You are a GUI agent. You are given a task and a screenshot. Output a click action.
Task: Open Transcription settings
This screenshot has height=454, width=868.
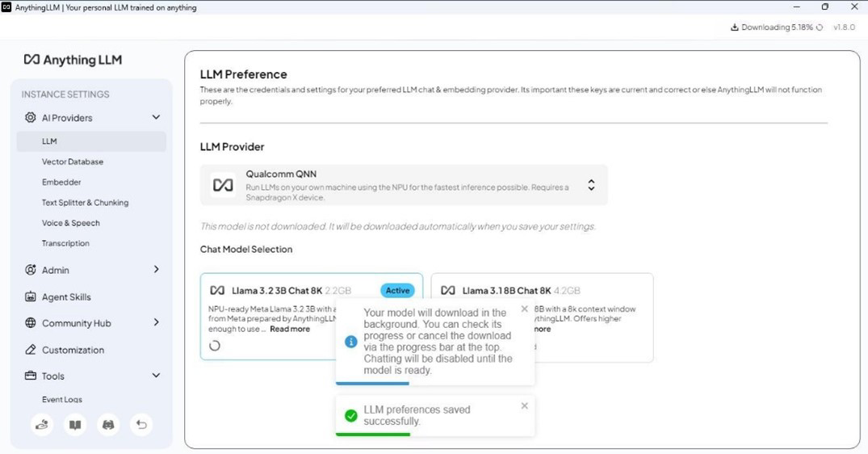(65, 243)
